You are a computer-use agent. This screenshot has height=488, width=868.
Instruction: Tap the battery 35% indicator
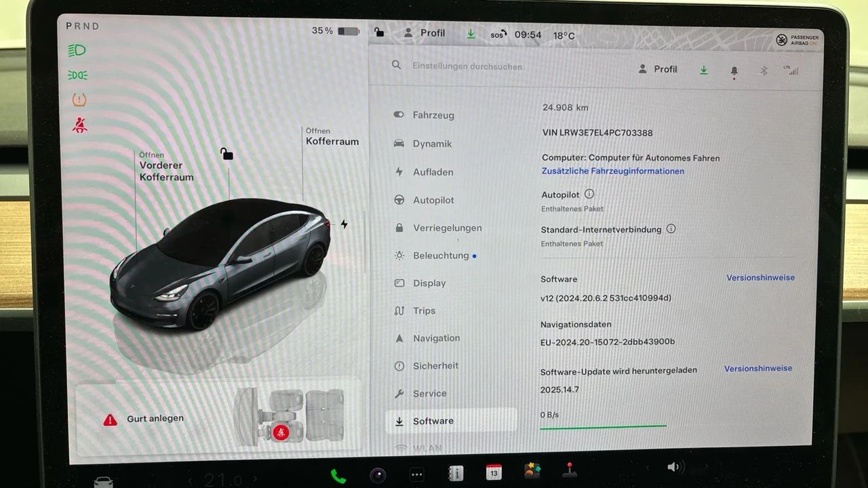336,31
